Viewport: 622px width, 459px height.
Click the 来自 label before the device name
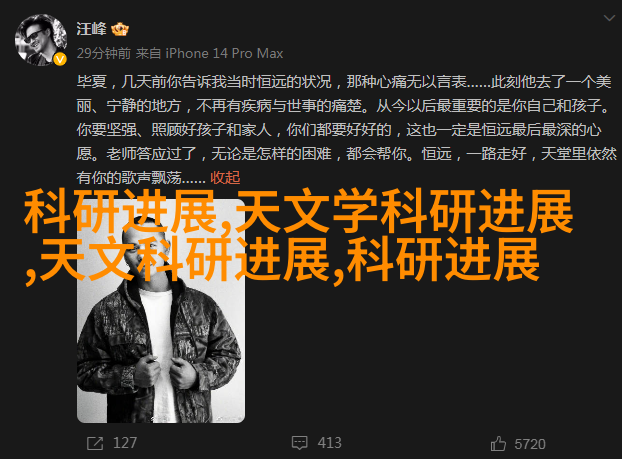148,53
